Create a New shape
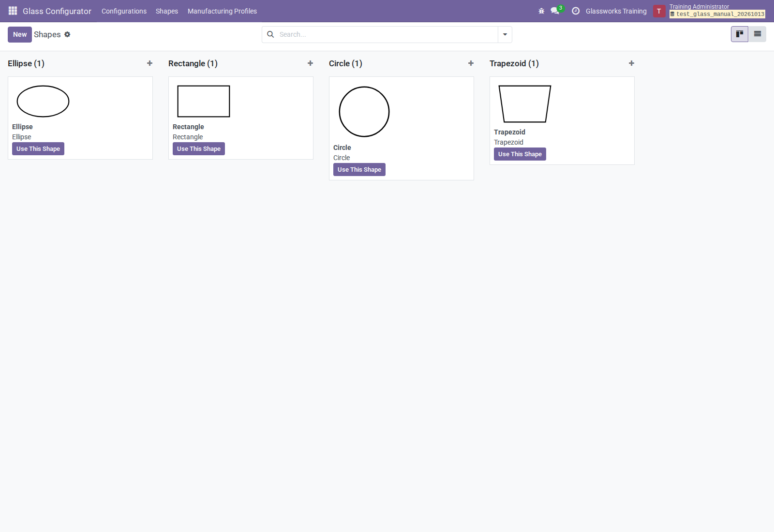 tap(20, 34)
